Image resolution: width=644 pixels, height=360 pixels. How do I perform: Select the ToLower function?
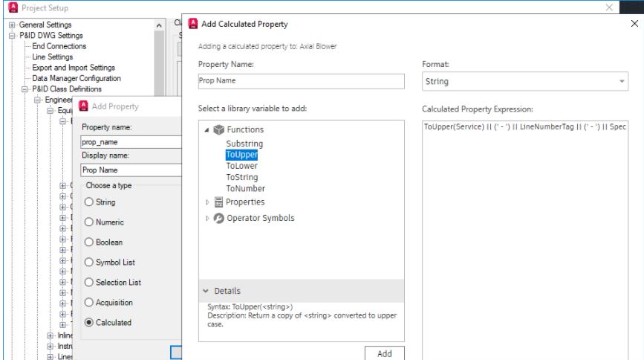(x=242, y=166)
